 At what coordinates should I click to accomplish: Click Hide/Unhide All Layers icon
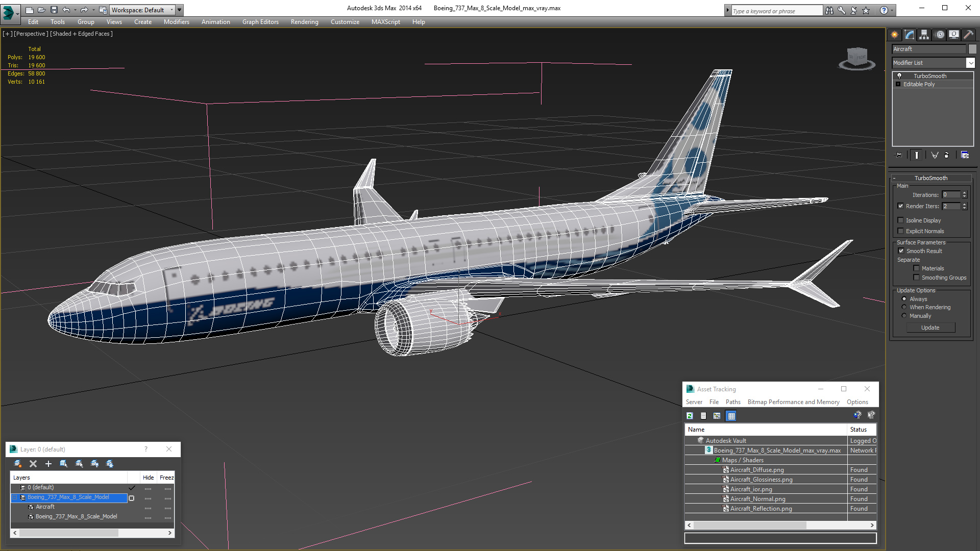coord(94,464)
